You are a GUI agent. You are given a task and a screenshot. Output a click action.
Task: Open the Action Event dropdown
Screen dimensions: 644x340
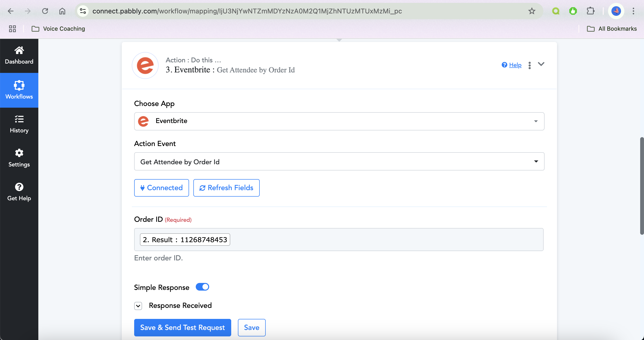(339, 161)
